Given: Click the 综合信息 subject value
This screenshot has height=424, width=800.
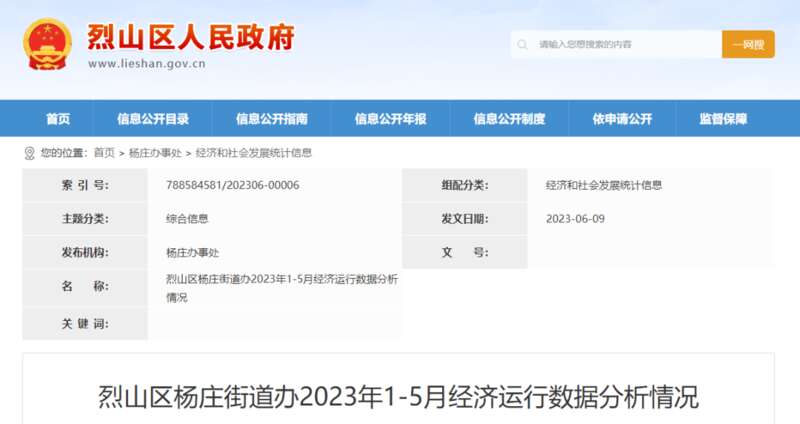Looking at the screenshot, I should click(x=187, y=219).
